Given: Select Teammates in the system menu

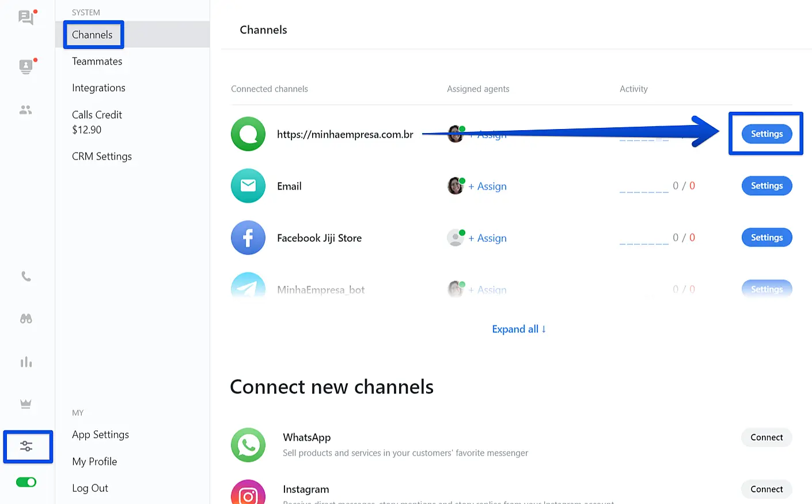Looking at the screenshot, I should tap(97, 62).
